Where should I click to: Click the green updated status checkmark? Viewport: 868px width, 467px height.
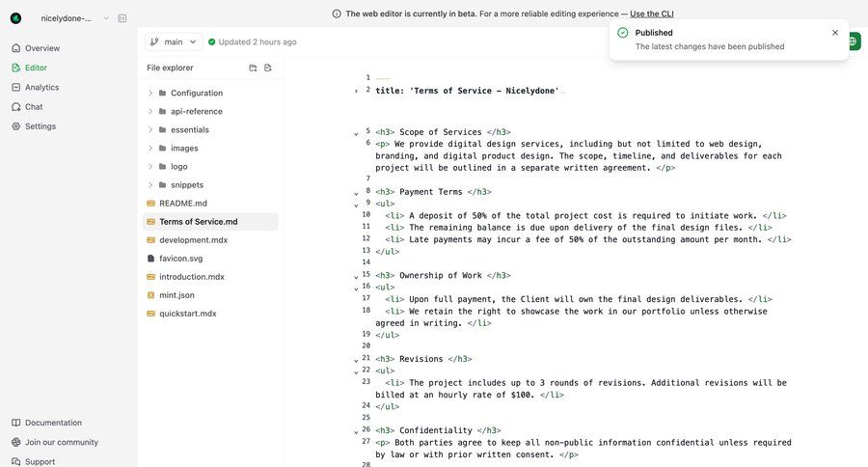[x=211, y=41]
